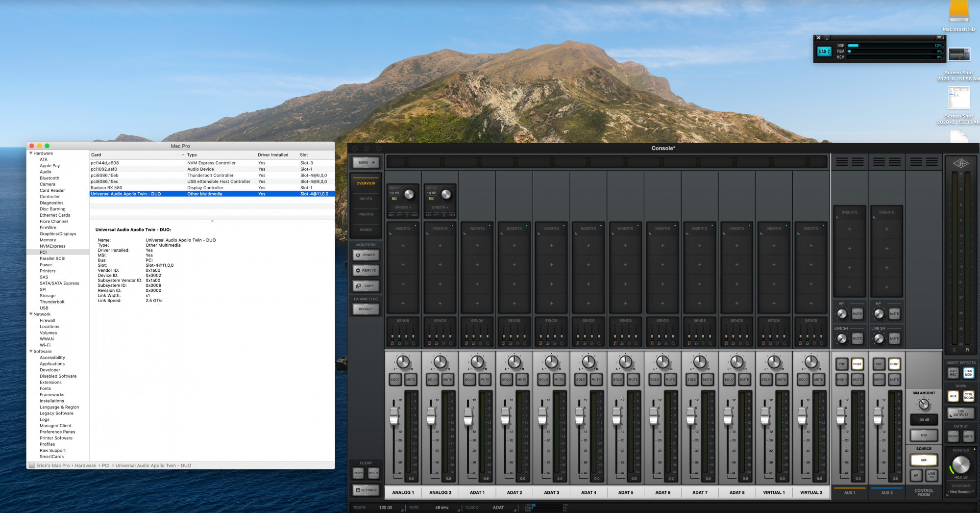Toggle MONO on AUX 2

tap(879, 379)
